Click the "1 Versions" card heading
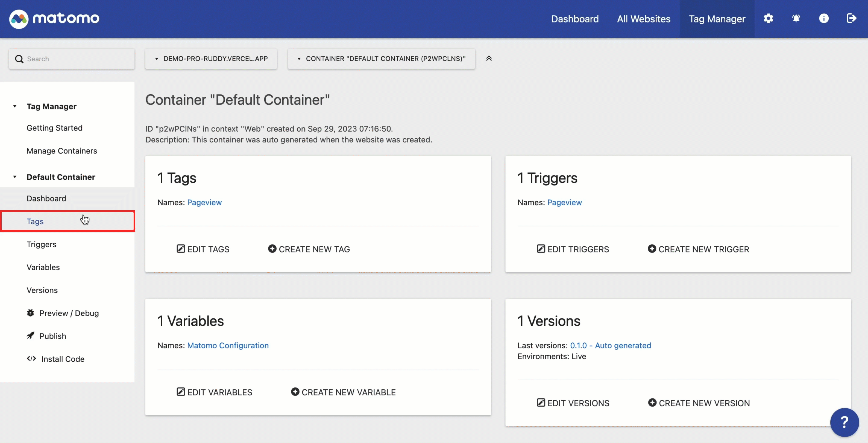Screen dimensions: 868x443 (x=549, y=320)
